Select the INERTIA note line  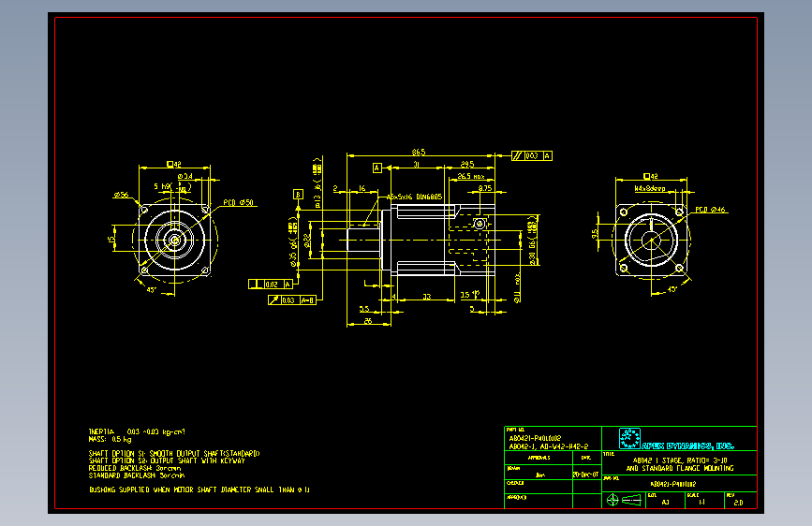[x=137, y=431]
